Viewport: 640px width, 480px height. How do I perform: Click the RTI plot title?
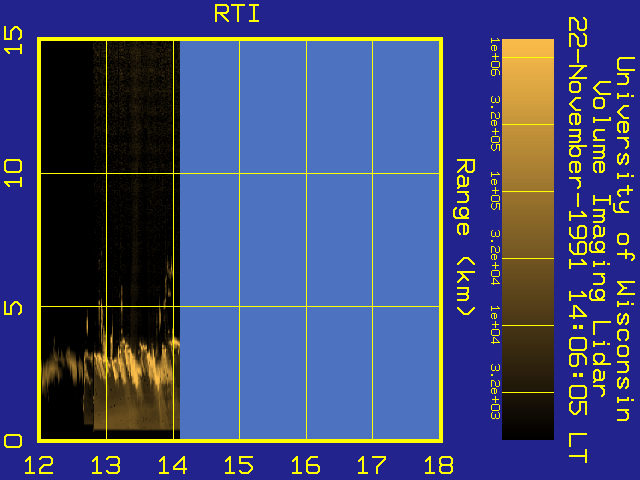[237, 14]
